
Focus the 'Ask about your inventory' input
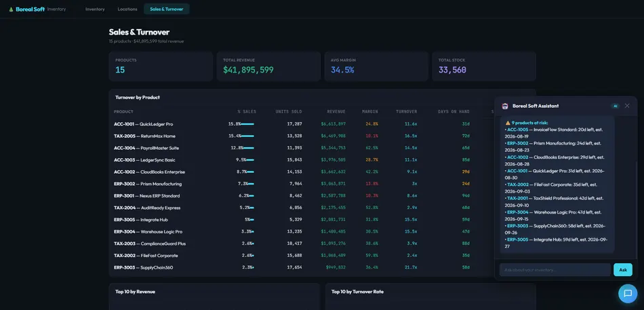tap(555, 270)
